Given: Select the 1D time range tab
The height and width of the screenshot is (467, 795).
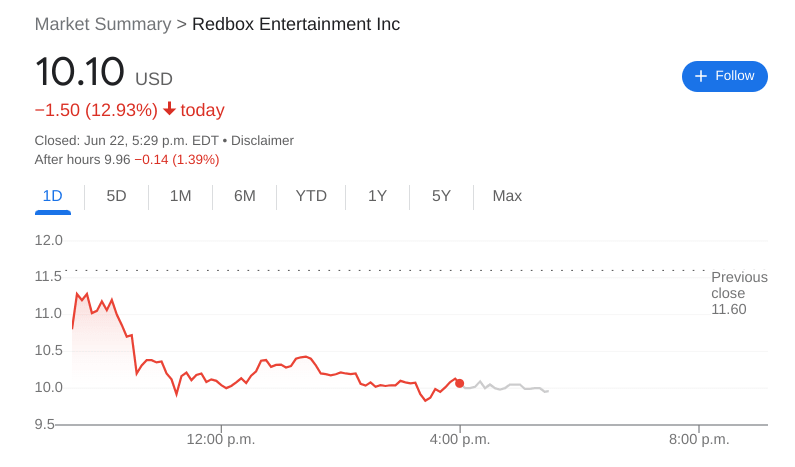Looking at the screenshot, I should (x=52, y=196).
